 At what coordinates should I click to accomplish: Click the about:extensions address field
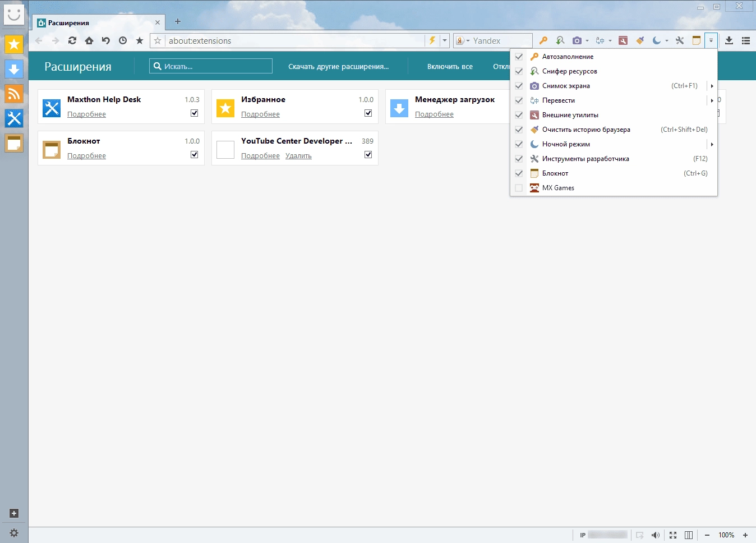pyautogui.click(x=296, y=40)
